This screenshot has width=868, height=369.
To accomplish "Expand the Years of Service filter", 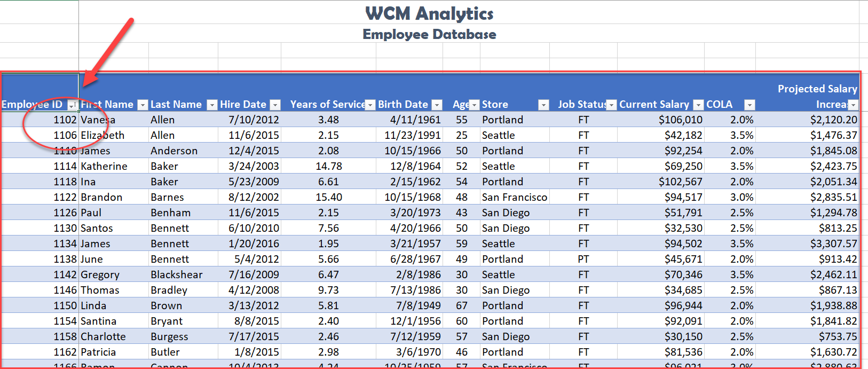I will [x=370, y=105].
